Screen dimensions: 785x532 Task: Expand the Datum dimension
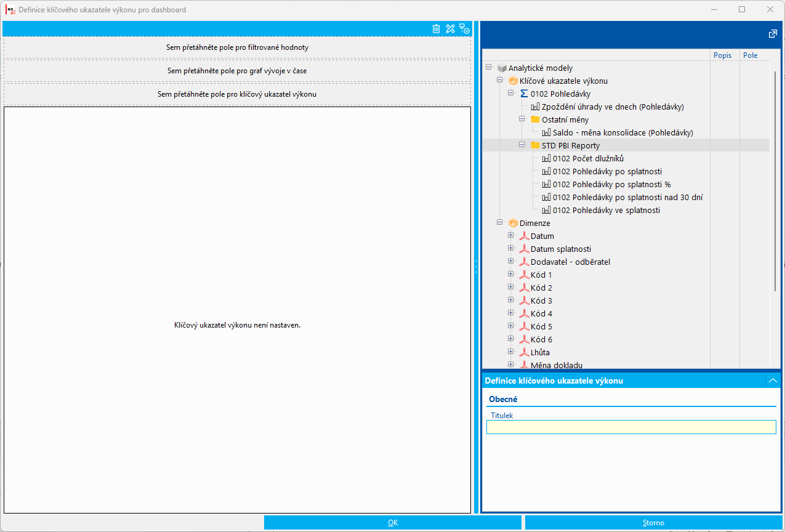click(510, 236)
